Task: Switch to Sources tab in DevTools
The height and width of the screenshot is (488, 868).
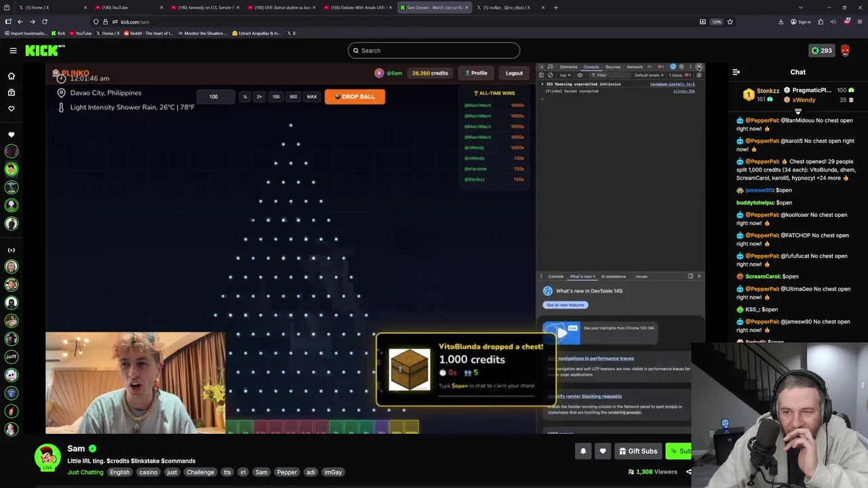Action: pos(613,67)
